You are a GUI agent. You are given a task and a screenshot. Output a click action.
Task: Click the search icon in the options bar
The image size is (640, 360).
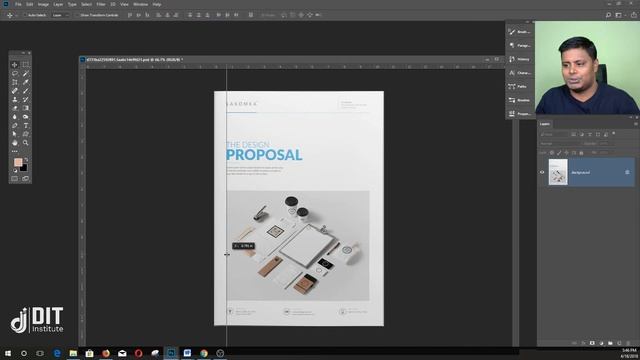pos(608,15)
